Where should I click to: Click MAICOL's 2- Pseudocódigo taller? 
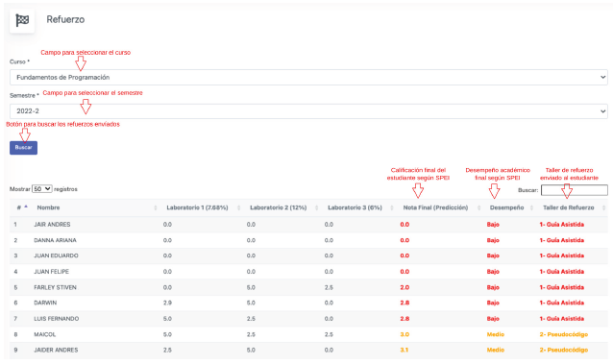click(563, 334)
